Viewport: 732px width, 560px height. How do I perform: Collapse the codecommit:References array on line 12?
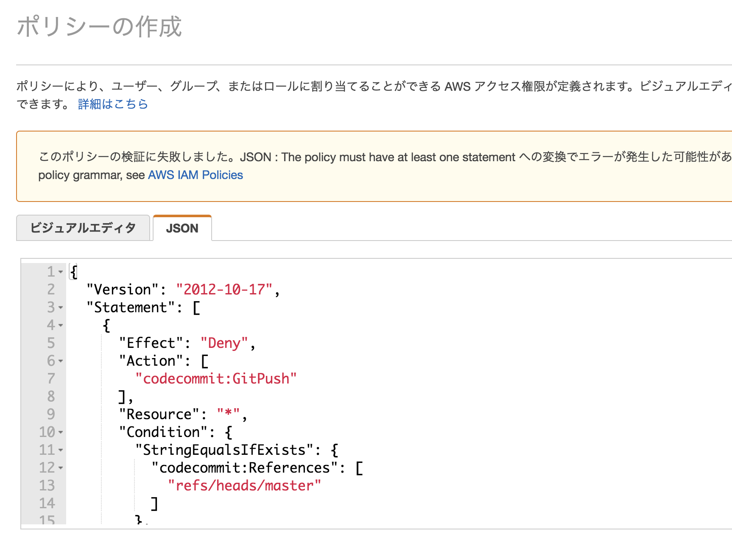tap(61, 468)
